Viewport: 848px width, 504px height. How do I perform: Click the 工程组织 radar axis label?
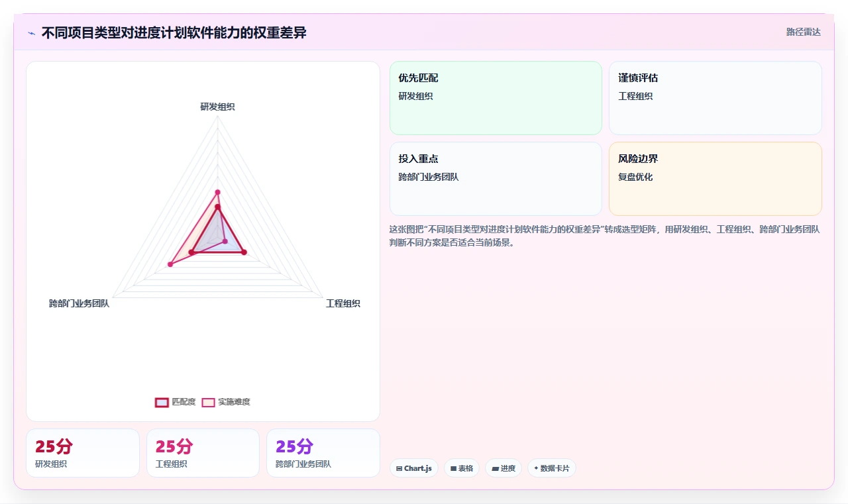[343, 303]
